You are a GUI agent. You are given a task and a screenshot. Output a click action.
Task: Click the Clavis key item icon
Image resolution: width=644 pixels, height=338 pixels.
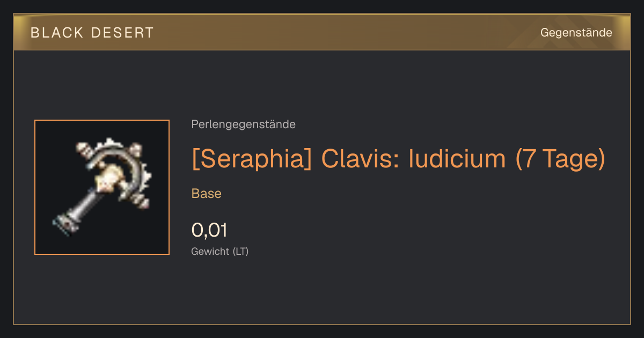click(102, 187)
